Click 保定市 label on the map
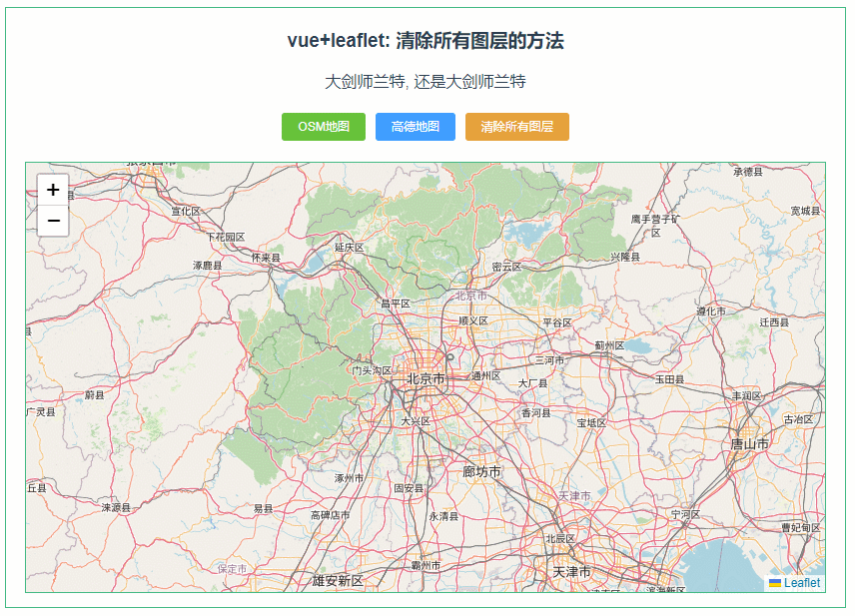Screen dimensions: 855x616 (x=233, y=569)
